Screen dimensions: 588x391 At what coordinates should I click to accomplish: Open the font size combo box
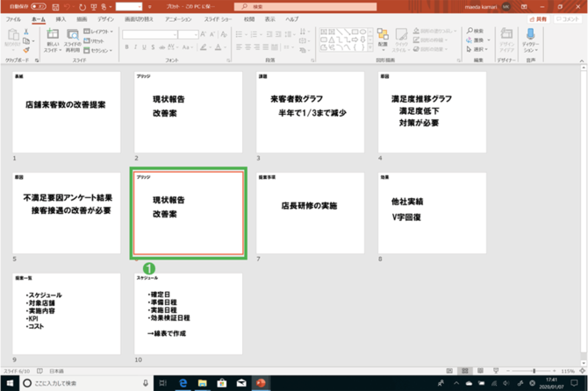(x=189, y=34)
